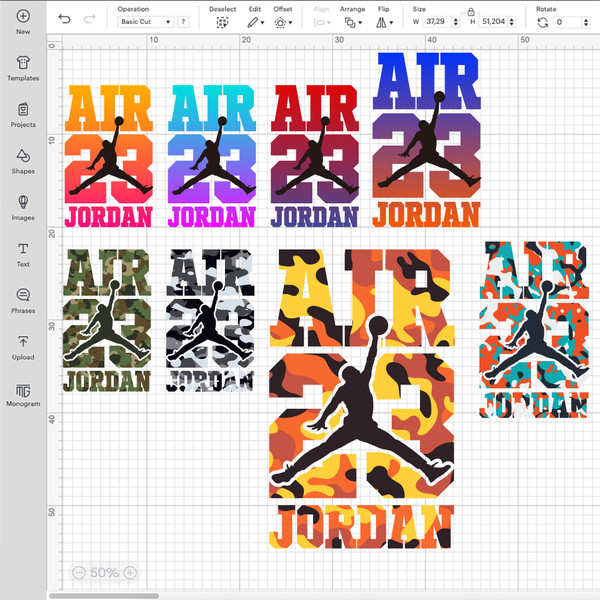The width and height of the screenshot is (600, 600).
Task: Zoom out with the minus button
Action: click(x=79, y=572)
